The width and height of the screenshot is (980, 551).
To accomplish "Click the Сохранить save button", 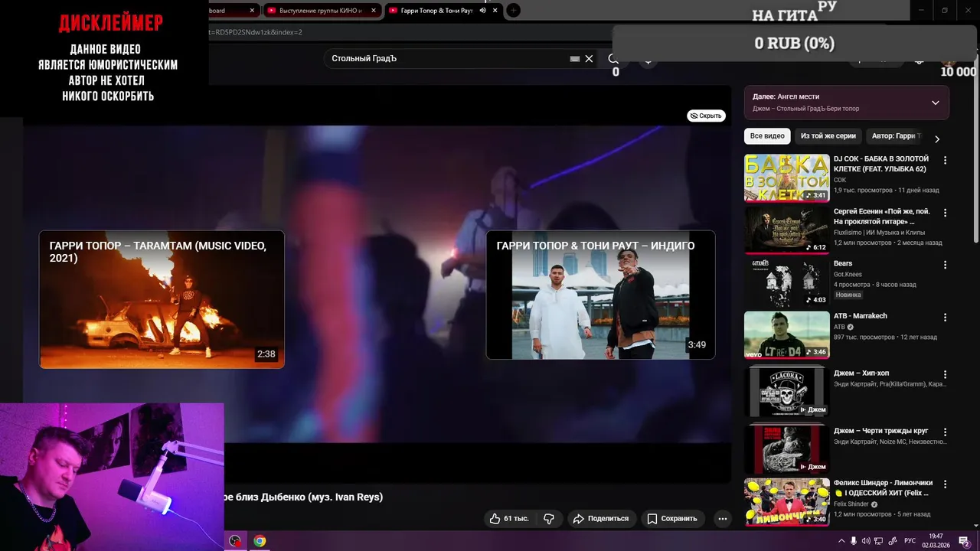I will tap(672, 518).
